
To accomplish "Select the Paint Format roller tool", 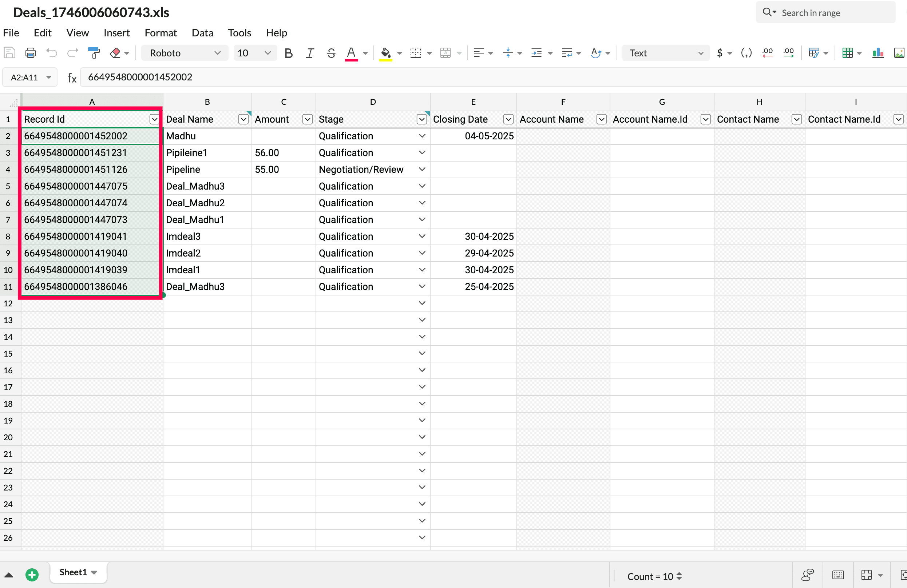I will click(x=94, y=53).
